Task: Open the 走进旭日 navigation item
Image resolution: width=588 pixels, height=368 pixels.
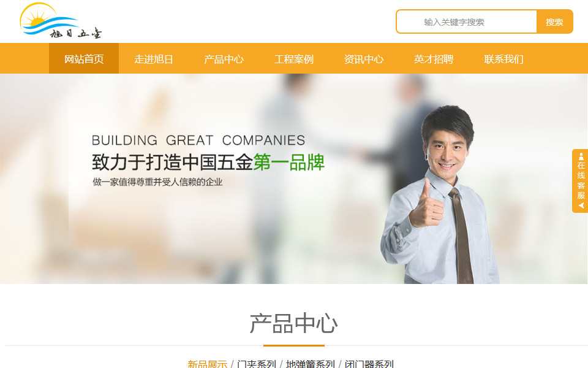Action: click(154, 59)
